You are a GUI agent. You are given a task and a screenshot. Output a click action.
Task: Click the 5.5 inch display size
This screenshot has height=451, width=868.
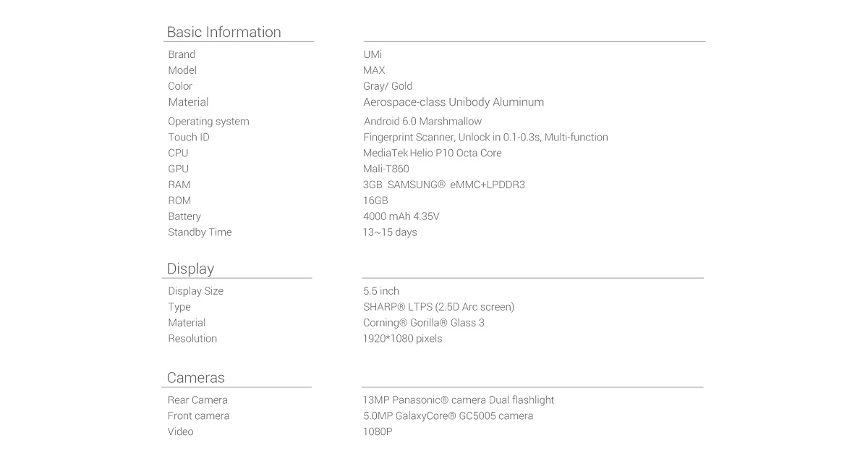point(381,291)
